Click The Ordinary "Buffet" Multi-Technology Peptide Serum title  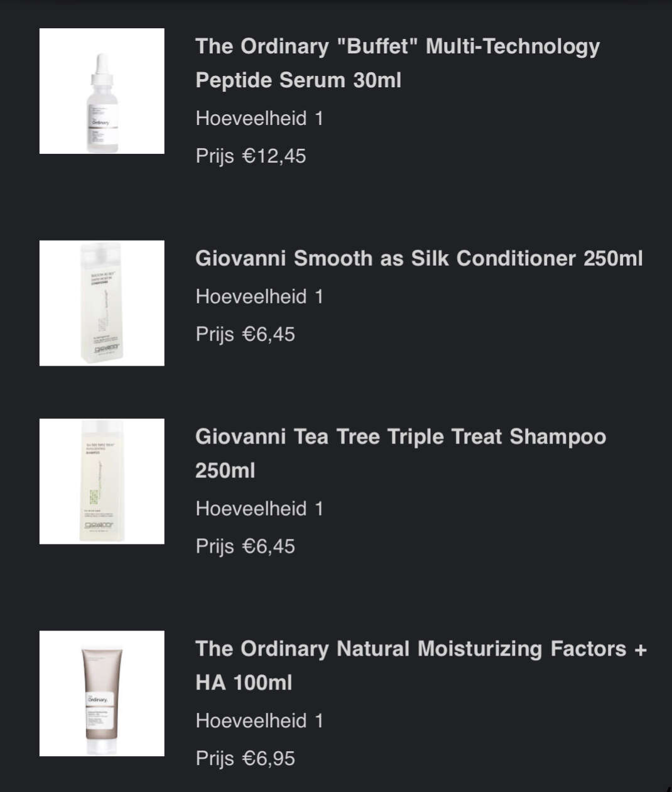point(398,63)
